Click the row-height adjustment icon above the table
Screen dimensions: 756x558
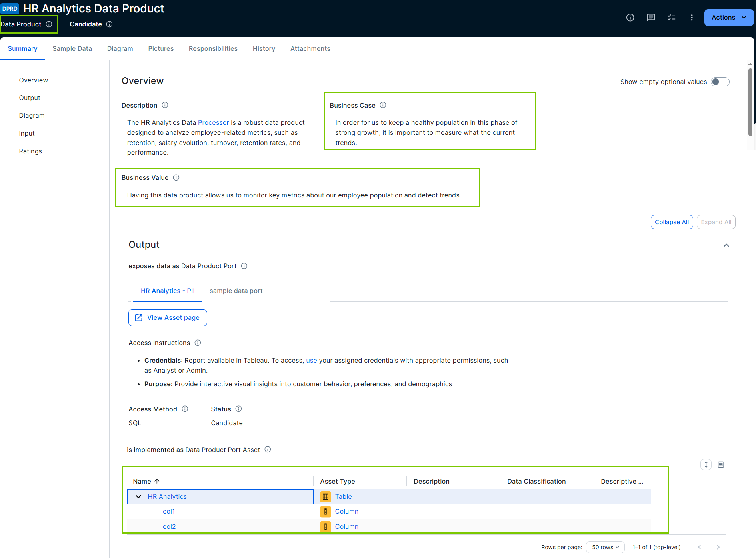(x=706, y=464)
